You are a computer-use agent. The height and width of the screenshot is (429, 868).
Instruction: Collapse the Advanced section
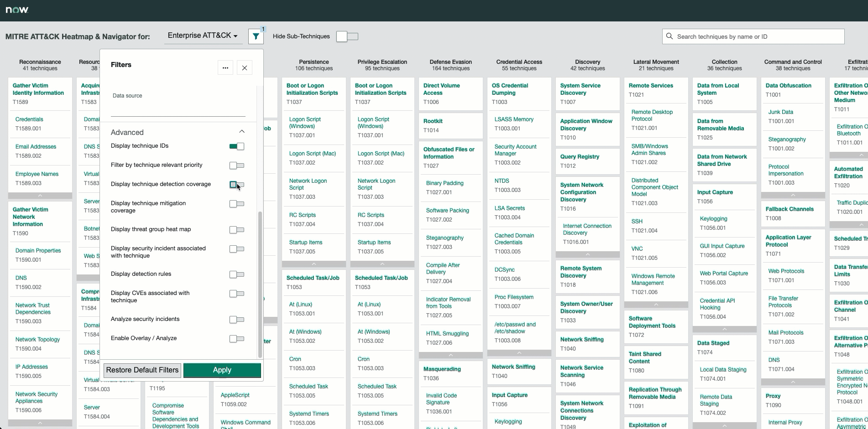pos(242,132)
